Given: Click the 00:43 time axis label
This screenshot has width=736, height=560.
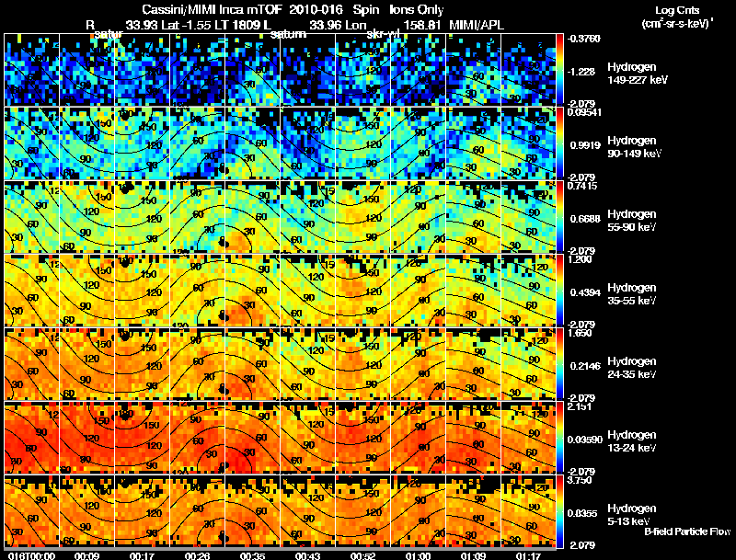Looking at the screenshot, I should (x=307, y=555).
